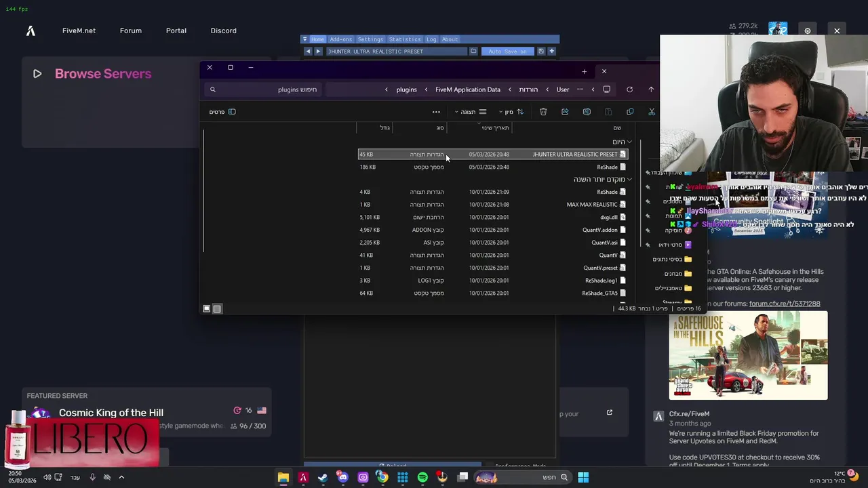Add new ReShade preset plus icon
This screenshot has width=868, height=488.
coord(551,52)
